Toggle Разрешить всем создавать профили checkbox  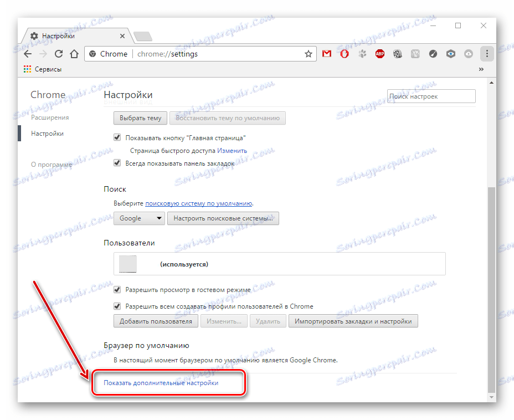click(117, 306)
